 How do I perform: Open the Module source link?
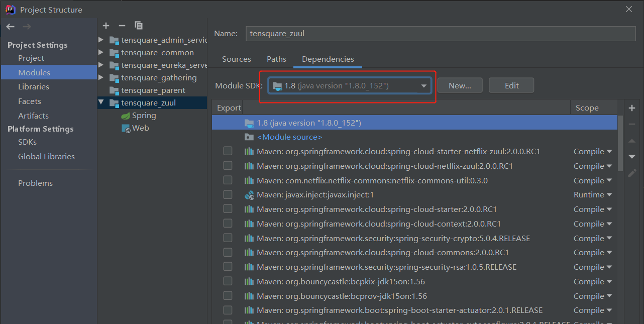tap(289, 137)
